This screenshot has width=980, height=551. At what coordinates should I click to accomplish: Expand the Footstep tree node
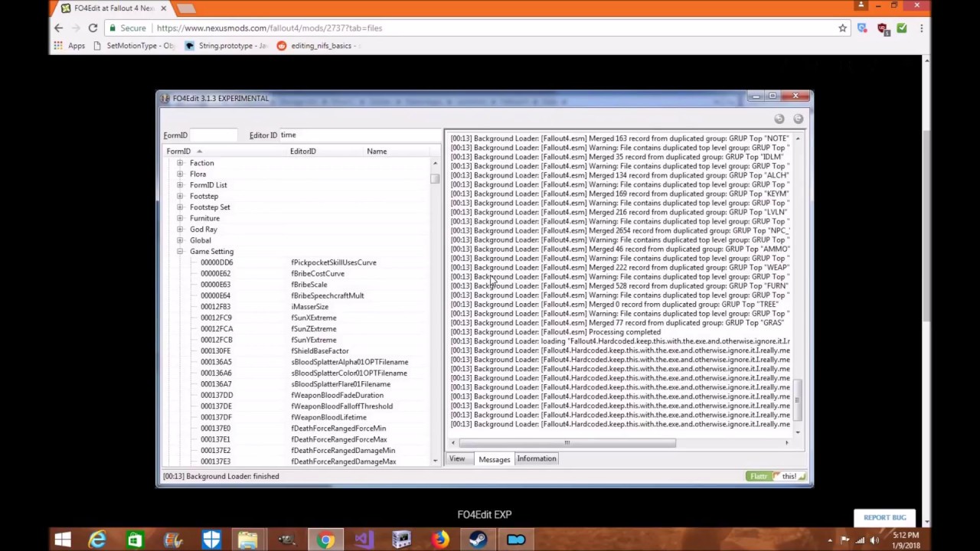[180, 196]
